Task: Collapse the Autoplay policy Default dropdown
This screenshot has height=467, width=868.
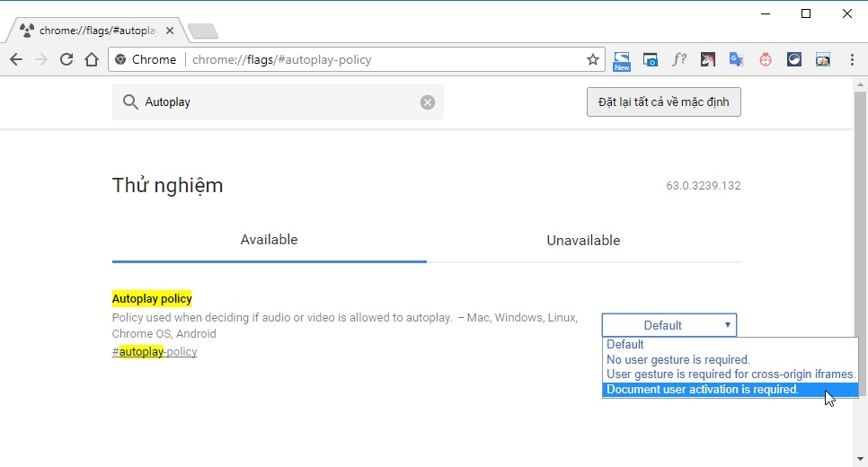Action: pos(669,325)
